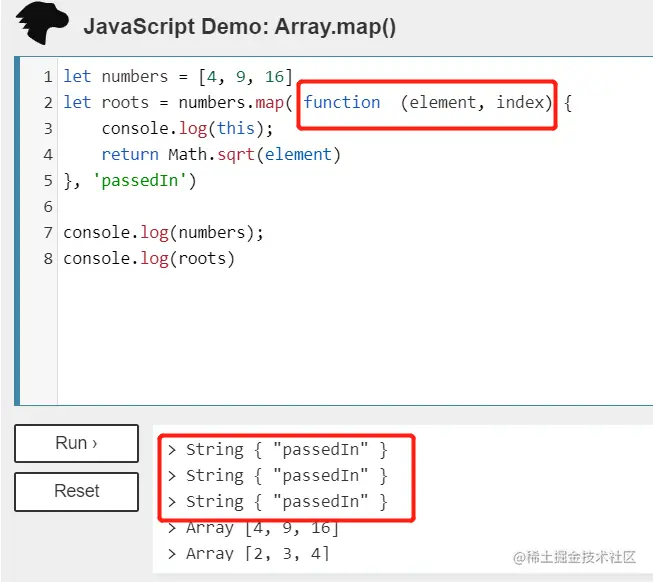The image size is (653, 582).
Task: Click 'let roots = numbers.map(' code segment
Action: pyautogui.click(x=178, y=103)
